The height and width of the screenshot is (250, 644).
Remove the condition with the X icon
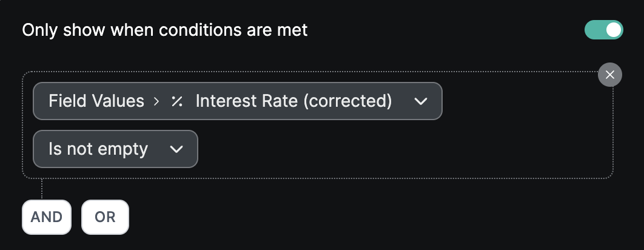coord(609,75)
